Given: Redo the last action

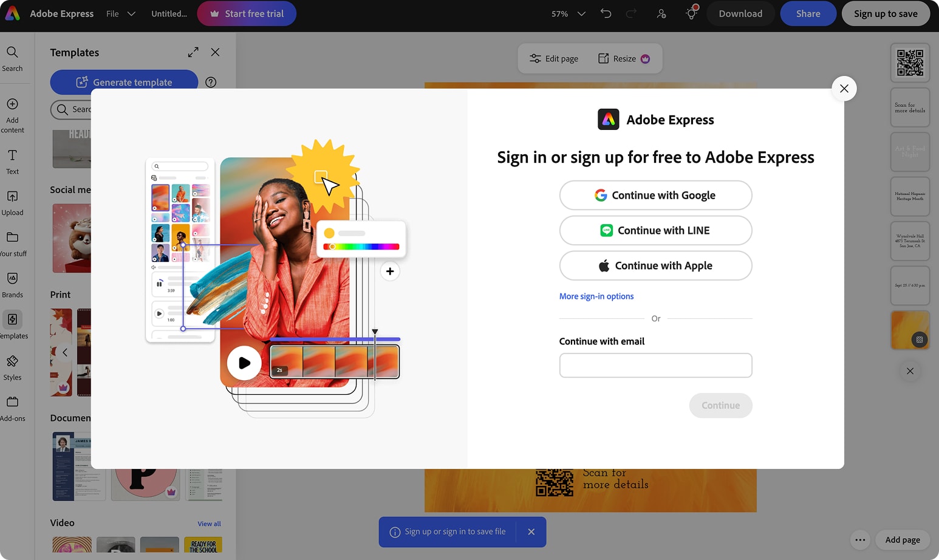Looking at the screenshot, I should click(631, 13).
